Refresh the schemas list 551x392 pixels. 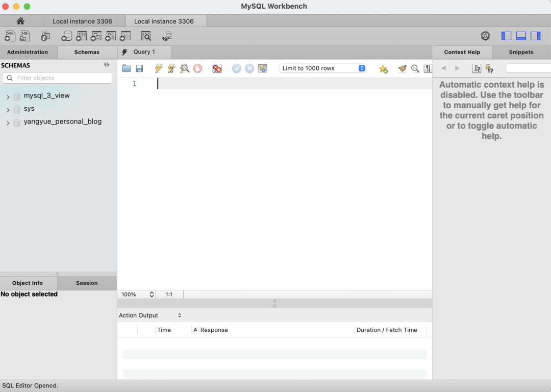(107, 65)
